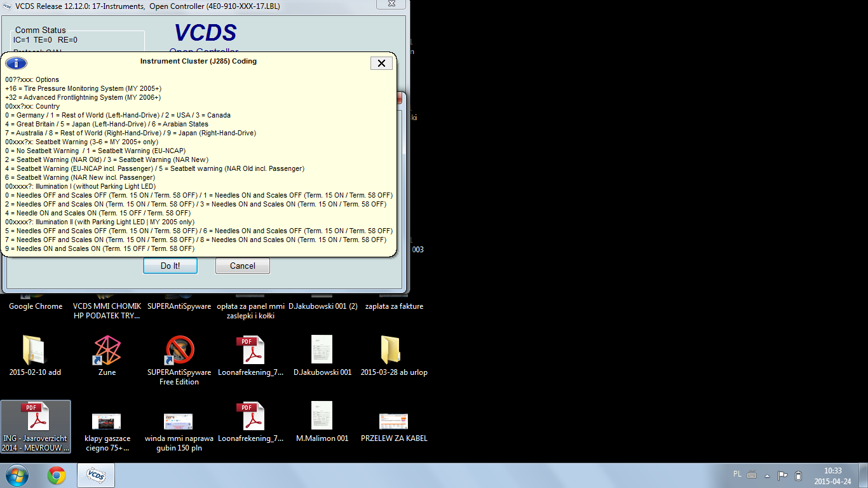
Task: Click opłata za panel mmi zaslepki label
Action: tap(250, 311)
